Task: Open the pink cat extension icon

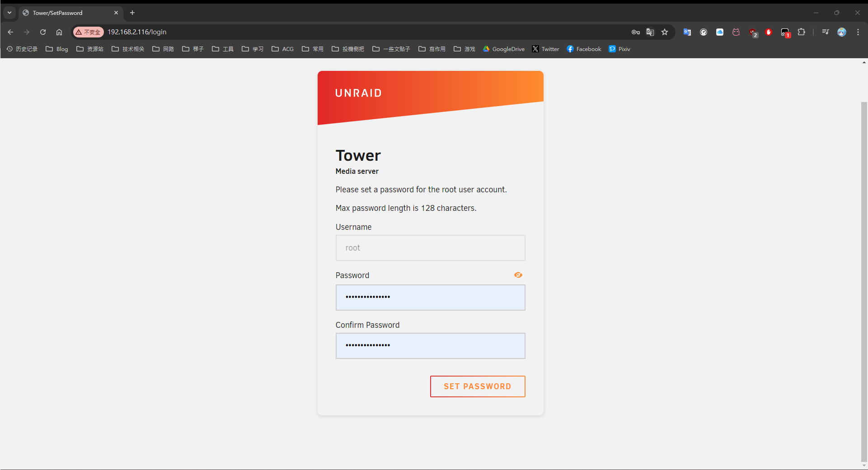Action: coord(736,32)
